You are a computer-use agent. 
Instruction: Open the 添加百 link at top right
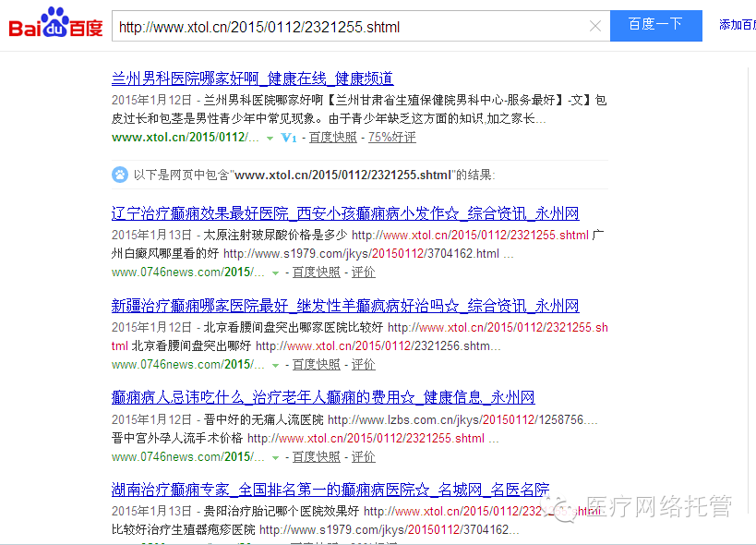(x=738, y=25)
